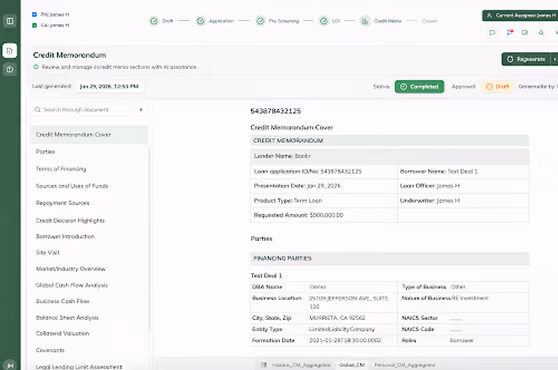Click in Search through document field
This screenshot has height=370, width=558.
click(81, 110)
